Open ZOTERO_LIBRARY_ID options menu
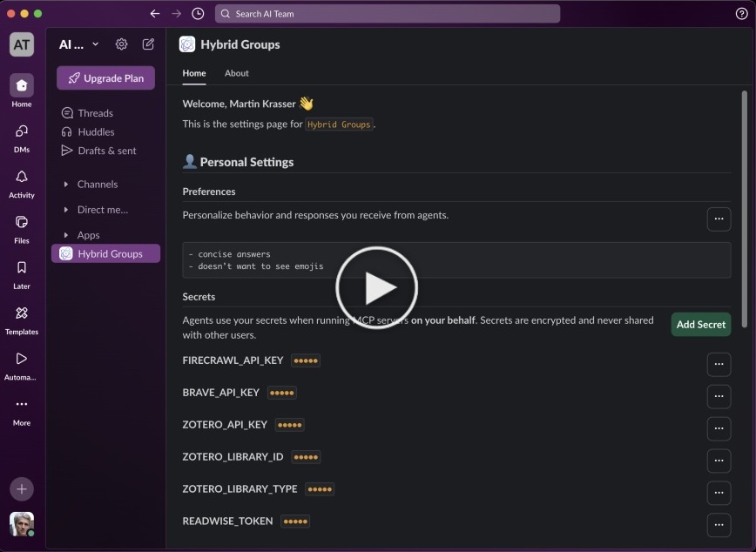The image size is (756, 552). coord(719,461)
